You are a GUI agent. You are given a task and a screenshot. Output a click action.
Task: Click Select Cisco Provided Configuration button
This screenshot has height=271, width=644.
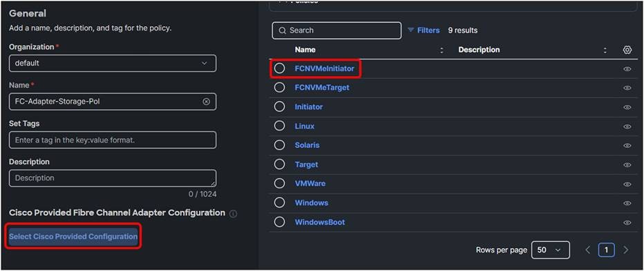[x=73, y=236]
